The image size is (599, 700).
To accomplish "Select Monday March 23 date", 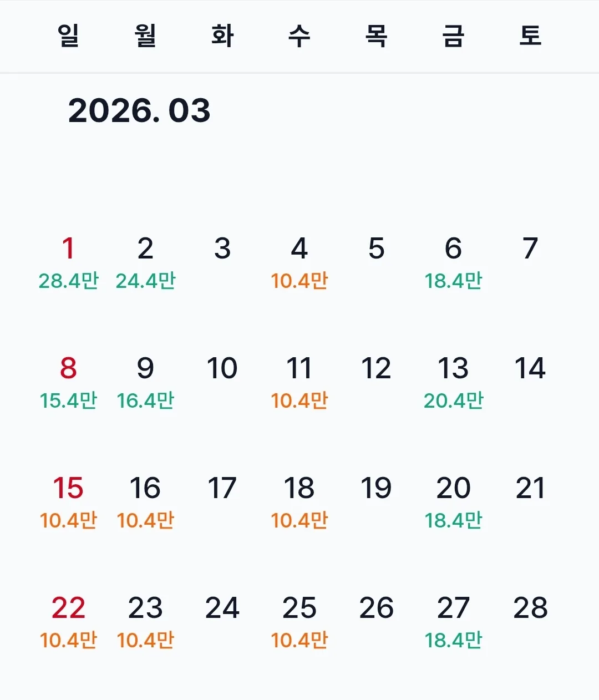I will tap(145, 622).
